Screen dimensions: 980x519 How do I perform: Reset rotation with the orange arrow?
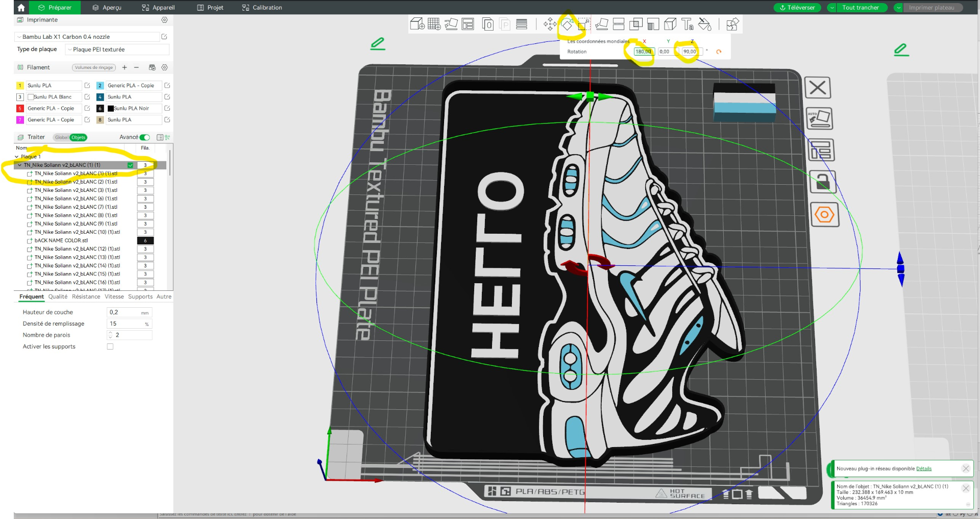pyautogui.click(x=719, y=52)
